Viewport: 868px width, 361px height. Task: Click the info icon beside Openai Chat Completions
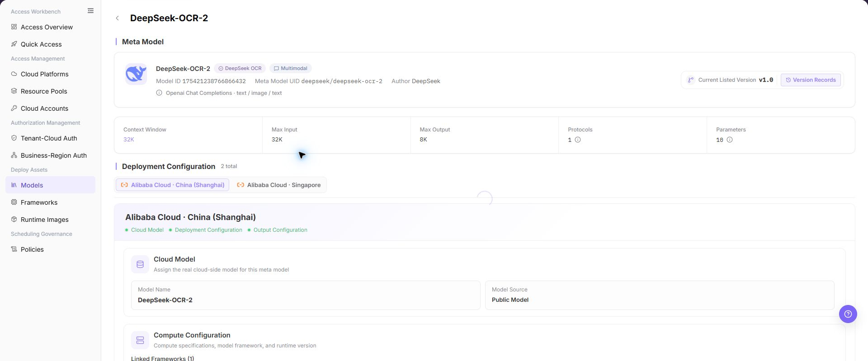tap(159, 93)
